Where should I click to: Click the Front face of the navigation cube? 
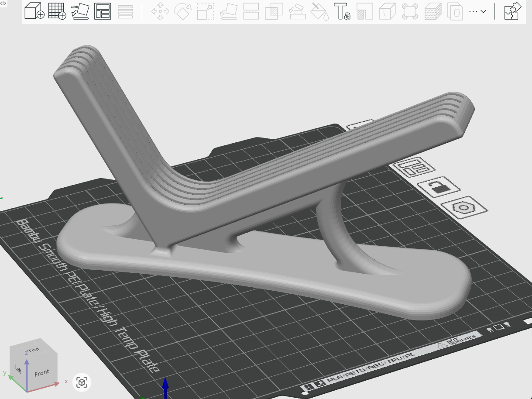tap(41, 372)
